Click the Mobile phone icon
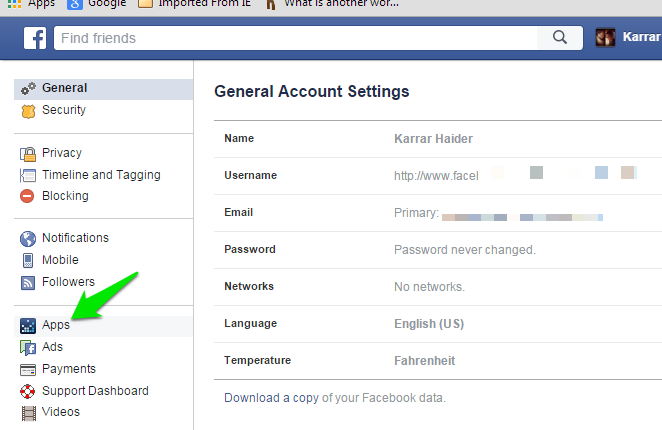 point(28,260)
